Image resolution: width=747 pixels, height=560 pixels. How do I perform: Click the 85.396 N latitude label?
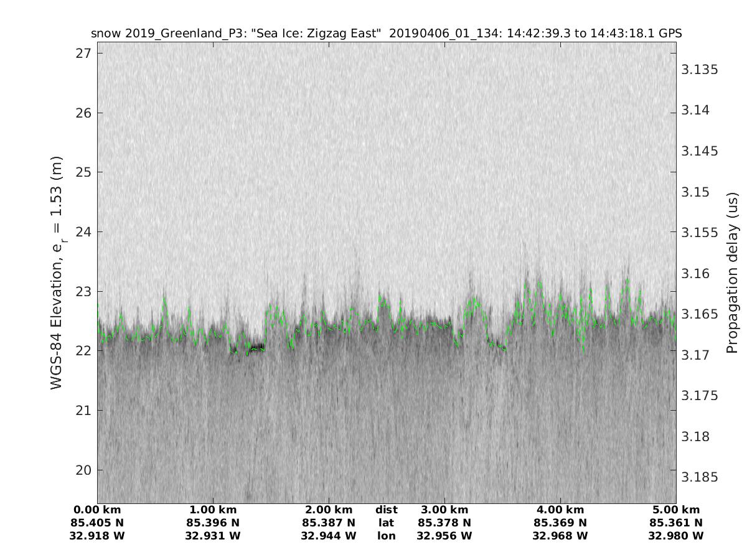(x=213, y=523)
